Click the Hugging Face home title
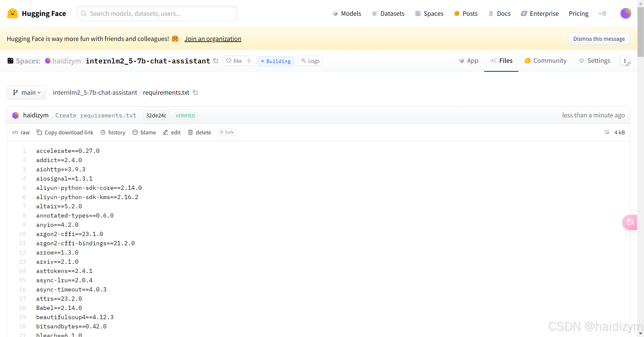This screenshot has height=337, width=644. click(44, 13)
